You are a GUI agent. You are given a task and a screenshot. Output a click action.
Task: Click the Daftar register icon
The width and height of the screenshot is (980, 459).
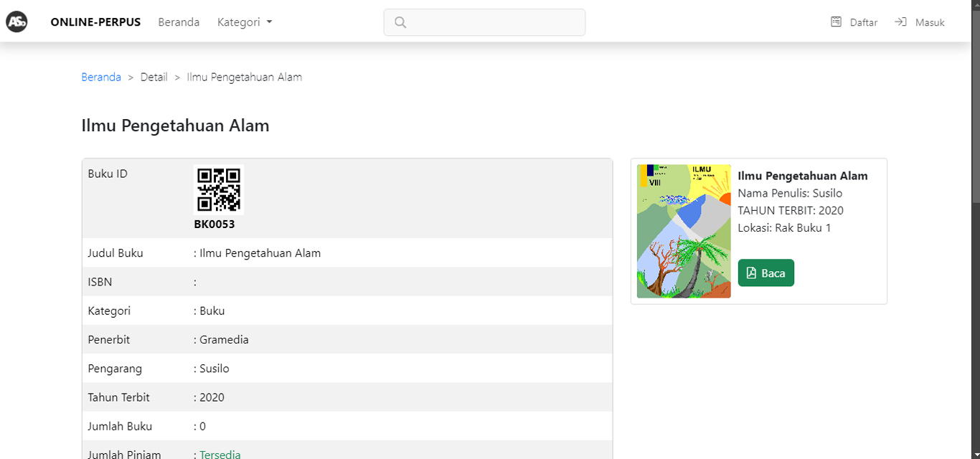836,22
